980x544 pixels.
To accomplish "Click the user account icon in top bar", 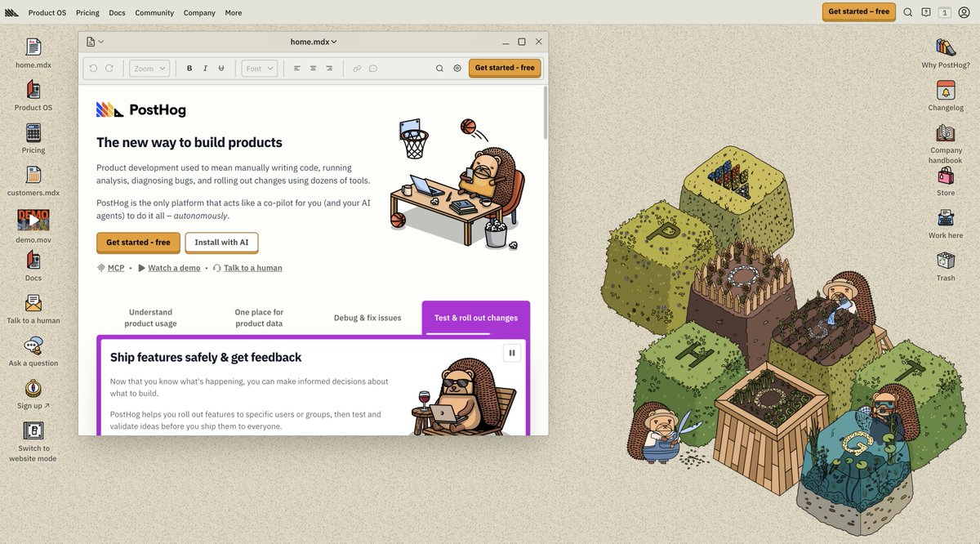I will [964, 12].
